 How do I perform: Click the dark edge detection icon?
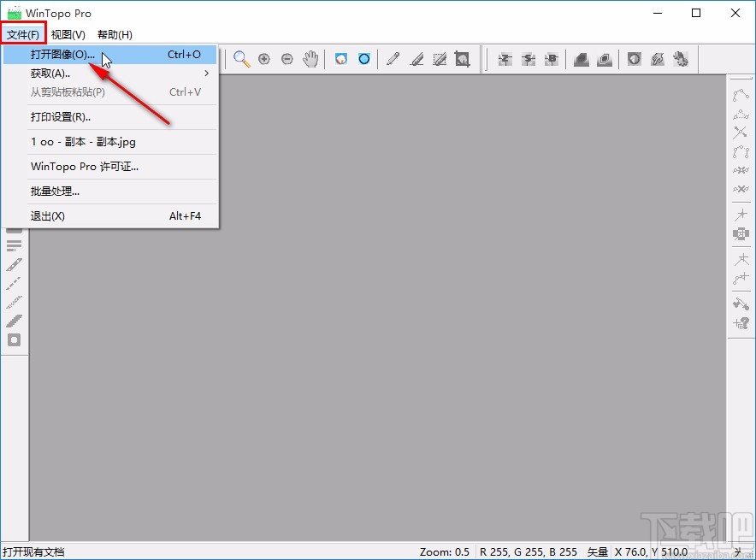[x=581, y=59]
